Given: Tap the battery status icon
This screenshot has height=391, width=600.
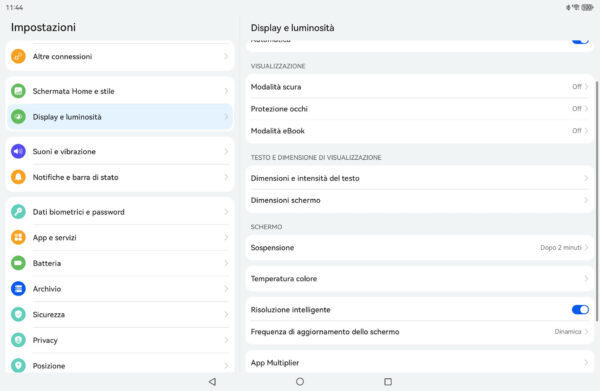Looking at the screenshot, I should 587,7.
